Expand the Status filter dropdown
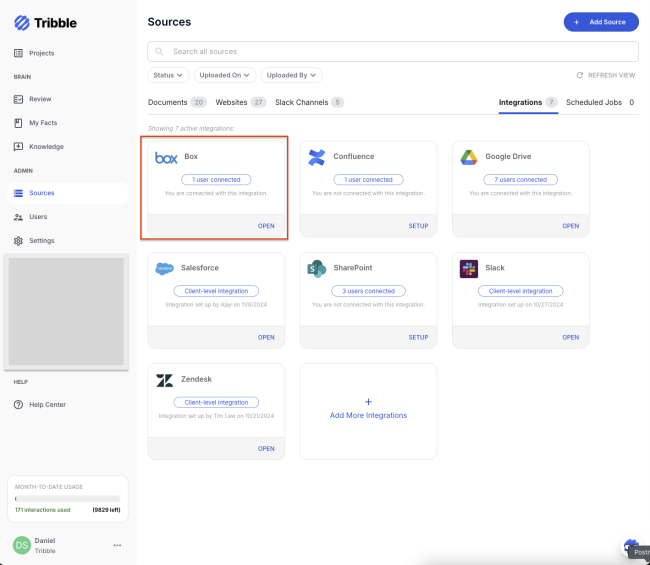Screen dimensions: 650x565 coord(168,75)
